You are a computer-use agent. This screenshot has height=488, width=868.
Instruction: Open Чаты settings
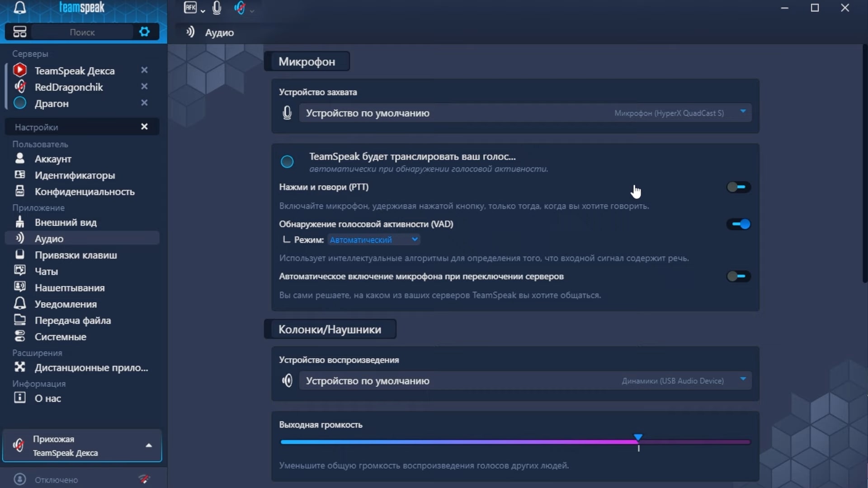[82, 271]
